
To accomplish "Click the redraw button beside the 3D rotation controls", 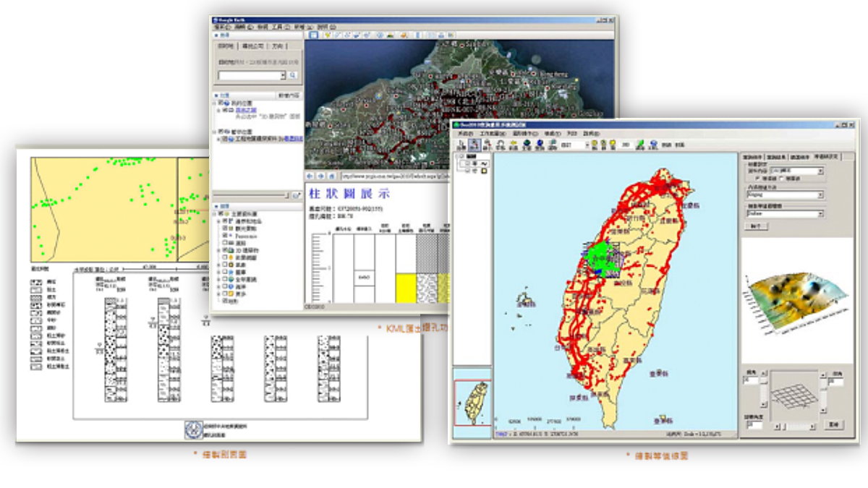I will click(x=834, y=425).
